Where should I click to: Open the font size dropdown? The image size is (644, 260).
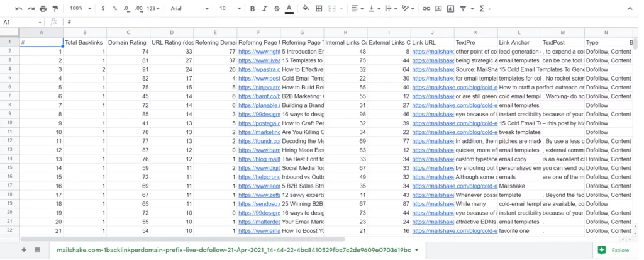click(x=230, y=9)
